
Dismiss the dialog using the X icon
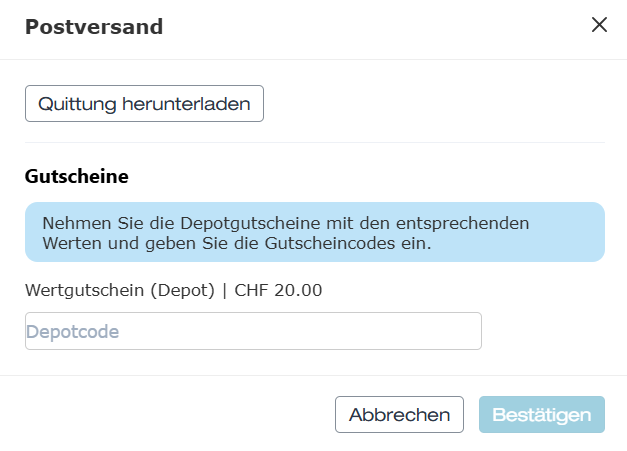[599, 25]
